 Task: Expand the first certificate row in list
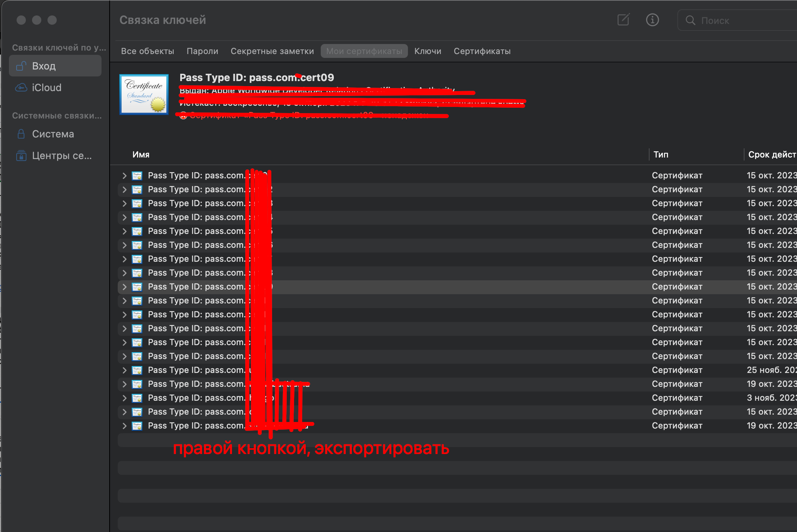point(124,176)
